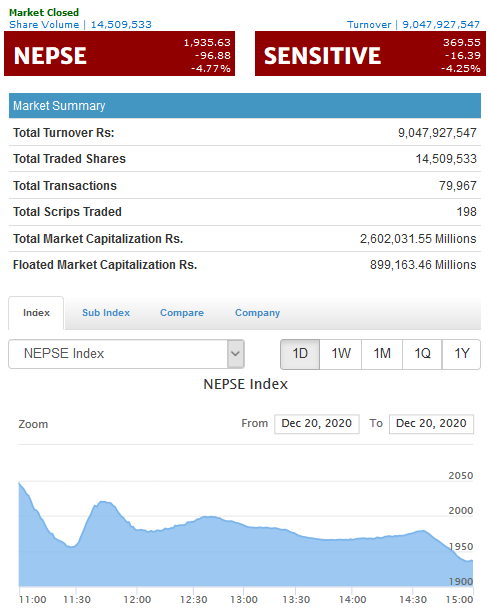Image resolution: width=488 pixels, height=610 pixels.
Task: Click the 14:30 tick on the chart axis
Action: coord(413,599)
